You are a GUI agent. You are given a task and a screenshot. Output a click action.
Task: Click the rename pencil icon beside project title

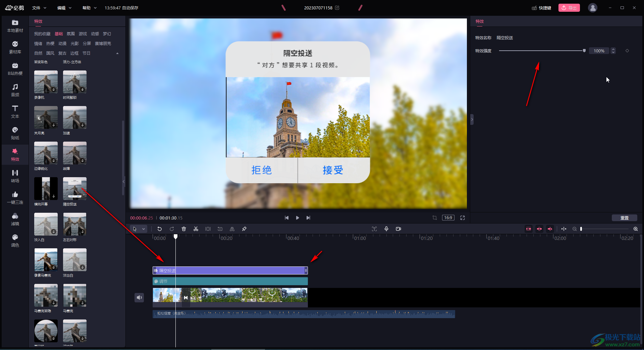(337, 8)
